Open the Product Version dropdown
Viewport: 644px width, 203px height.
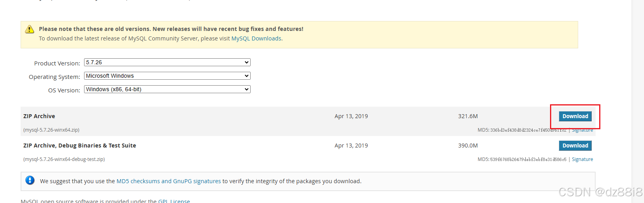pyautogui.click(x=167, y=62)
